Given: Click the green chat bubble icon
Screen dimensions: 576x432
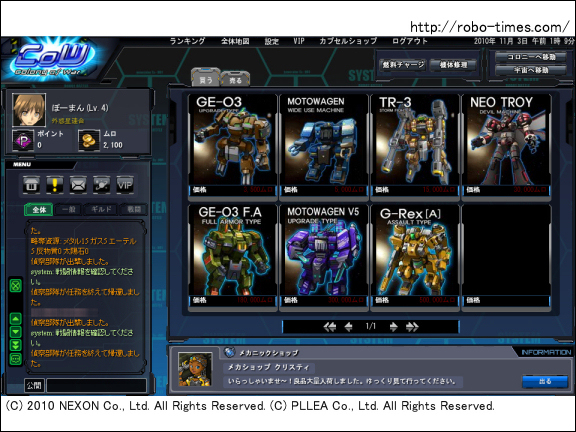Looking at the screenshot, I should [15, 359].
